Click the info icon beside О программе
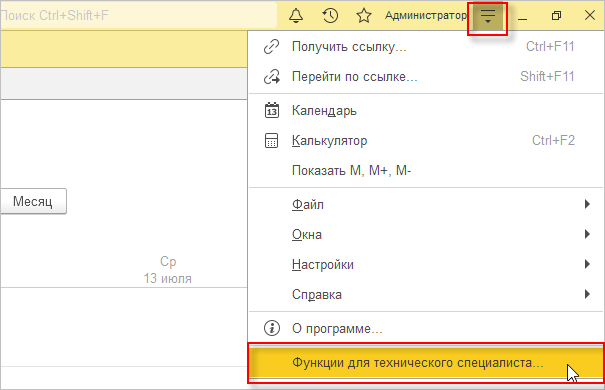The width and height of the screenshot is (605, 390). 272,328
